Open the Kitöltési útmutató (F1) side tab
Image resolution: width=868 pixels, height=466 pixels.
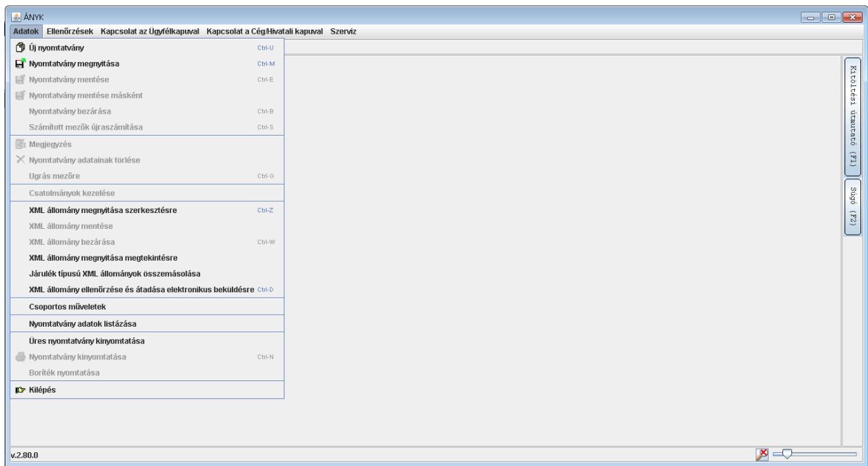[x=853, y=116]
